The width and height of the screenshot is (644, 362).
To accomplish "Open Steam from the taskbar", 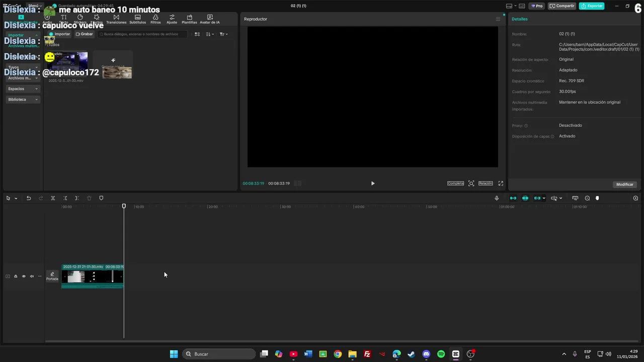I will (x=411, y=354).
